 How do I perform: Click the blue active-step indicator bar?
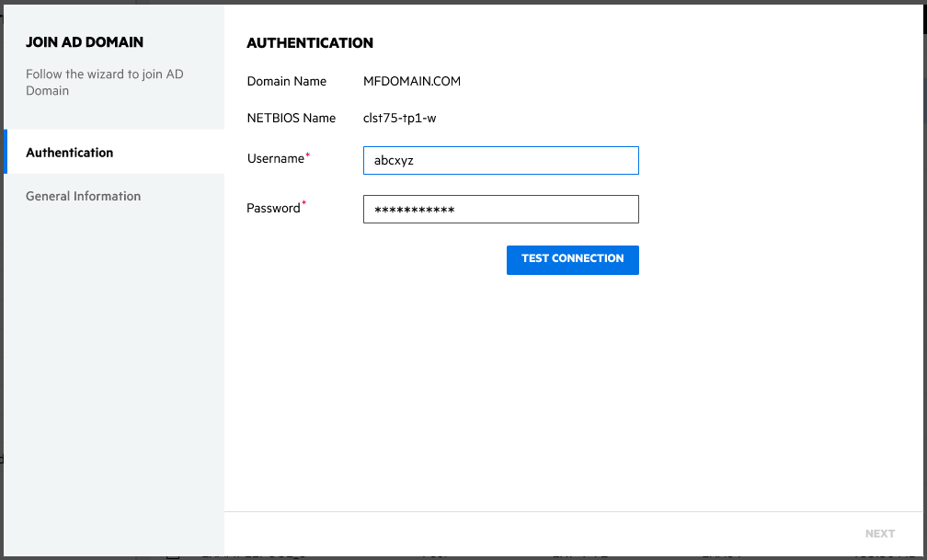[6, 152]
